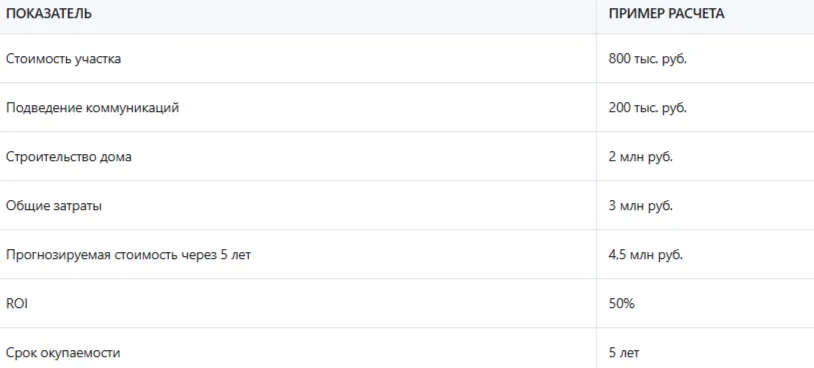Click the ПРИМЕР РАСЧЕТА column header
Screen dimensions: 814x368
(667, 14)
